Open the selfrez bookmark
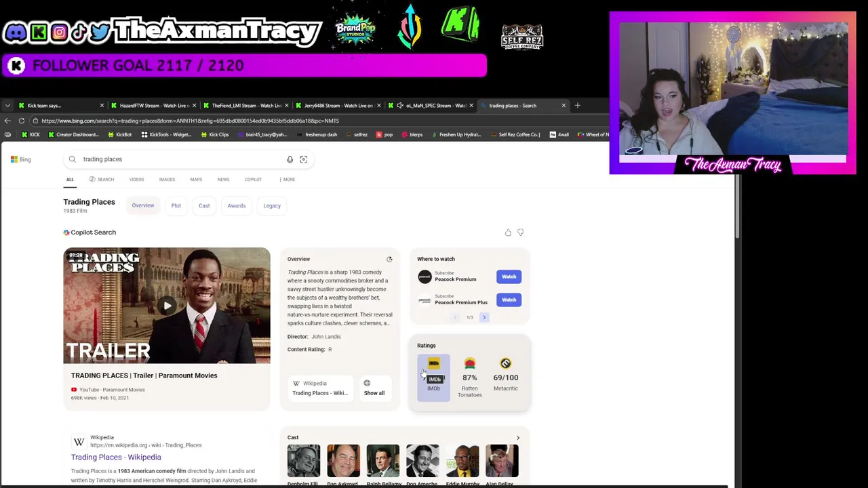 357,134
